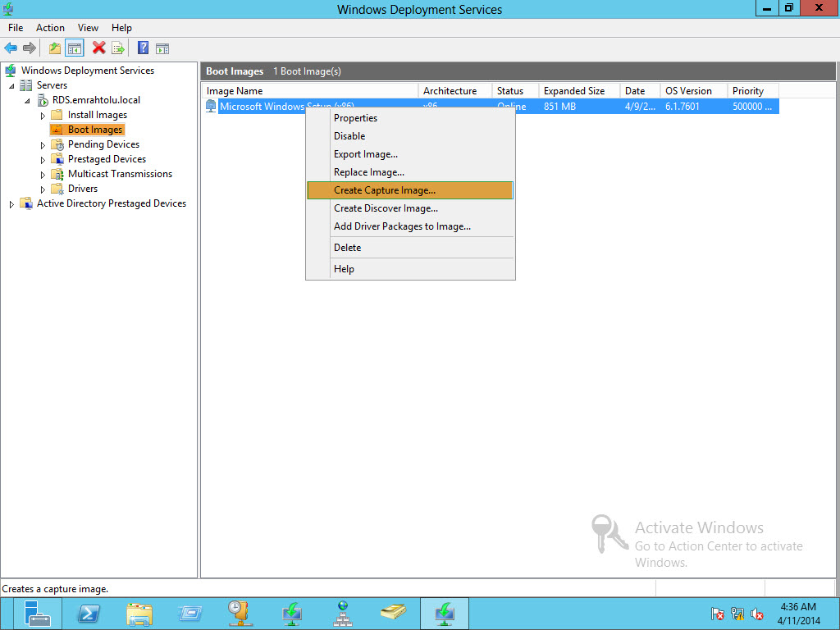Click the Drivers folder icon
The height and width of the screenshot is (630, 840).
[x=57, y=189]
